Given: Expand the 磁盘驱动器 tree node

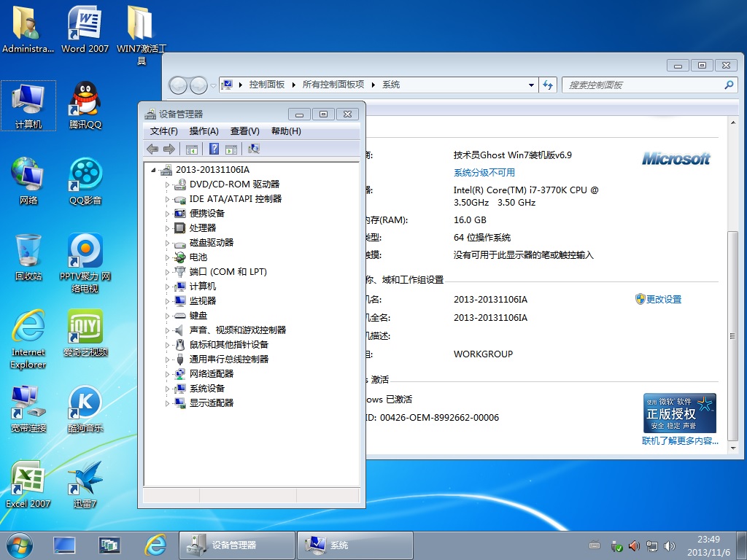Looking at the screenshot, I should (167, 243).
